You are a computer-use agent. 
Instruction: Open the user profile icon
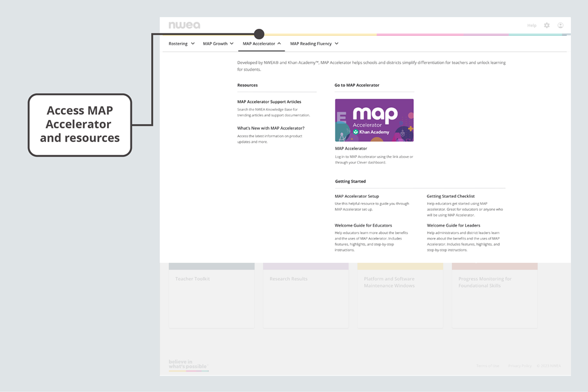pos(560,25)
